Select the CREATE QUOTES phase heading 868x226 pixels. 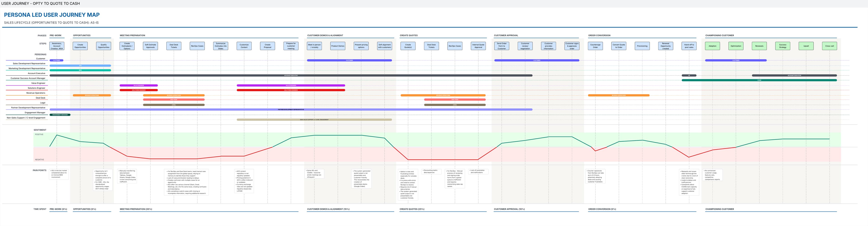point(409,35)
